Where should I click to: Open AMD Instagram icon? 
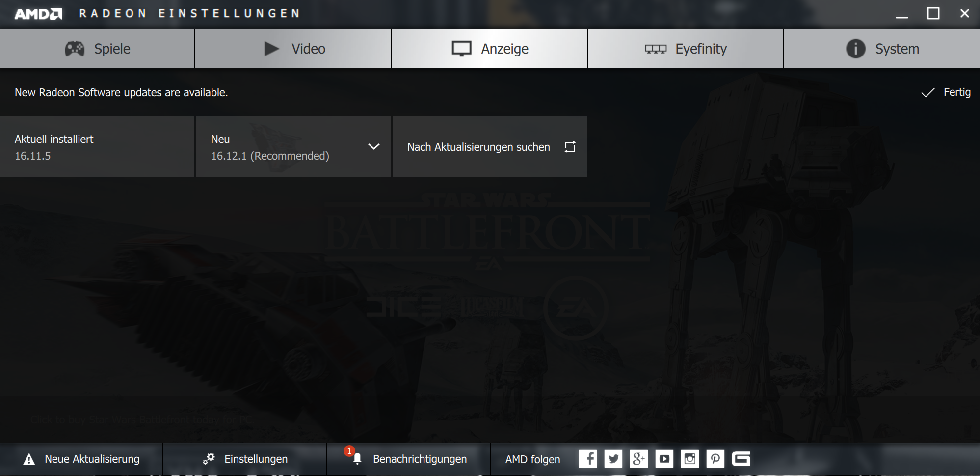point(690,459)
